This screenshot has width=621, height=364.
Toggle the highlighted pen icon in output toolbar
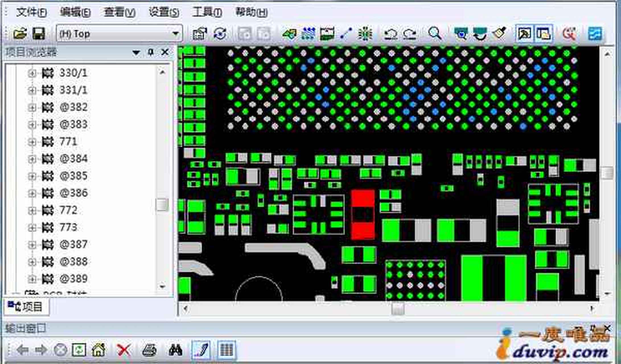pyautogui.click(x=201, y=350)
